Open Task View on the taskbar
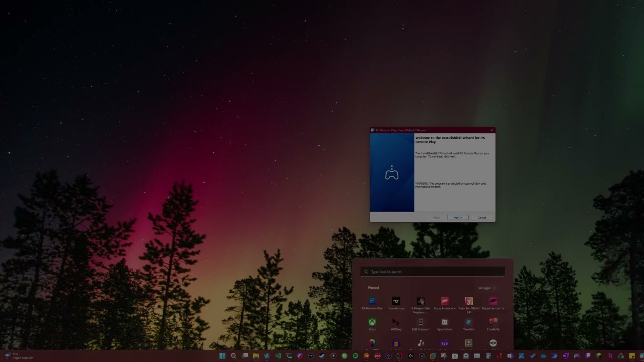This screenshot has height=362, width=644. [x=245, y=356]
